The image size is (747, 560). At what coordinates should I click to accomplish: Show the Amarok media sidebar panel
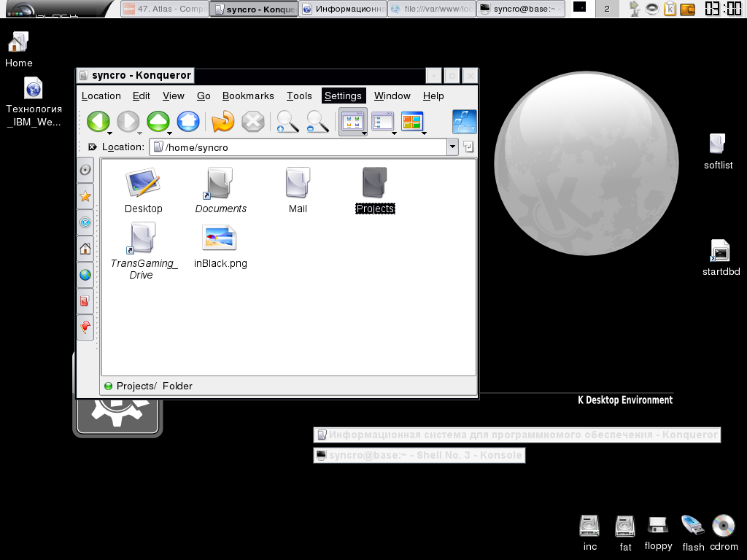(x=85, y=170)
